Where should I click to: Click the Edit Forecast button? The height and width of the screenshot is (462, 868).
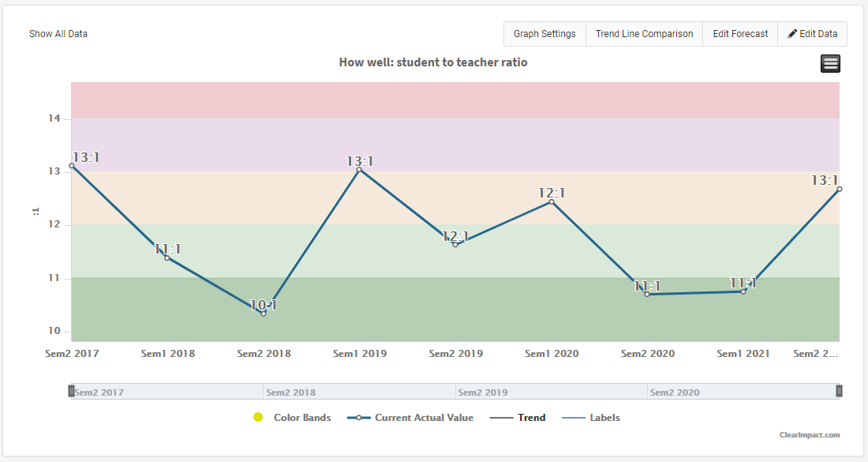(740, 34)
